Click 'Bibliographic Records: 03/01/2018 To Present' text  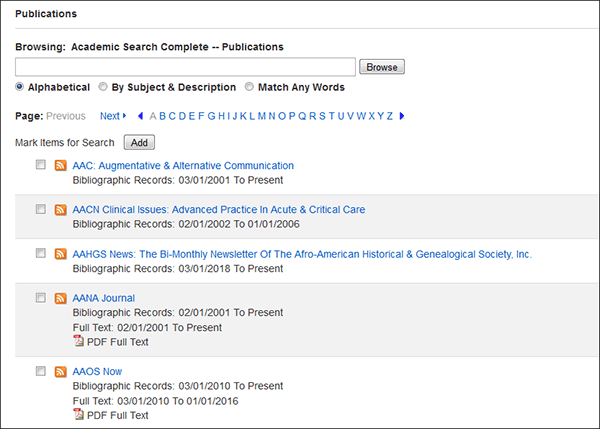point(178,269)
